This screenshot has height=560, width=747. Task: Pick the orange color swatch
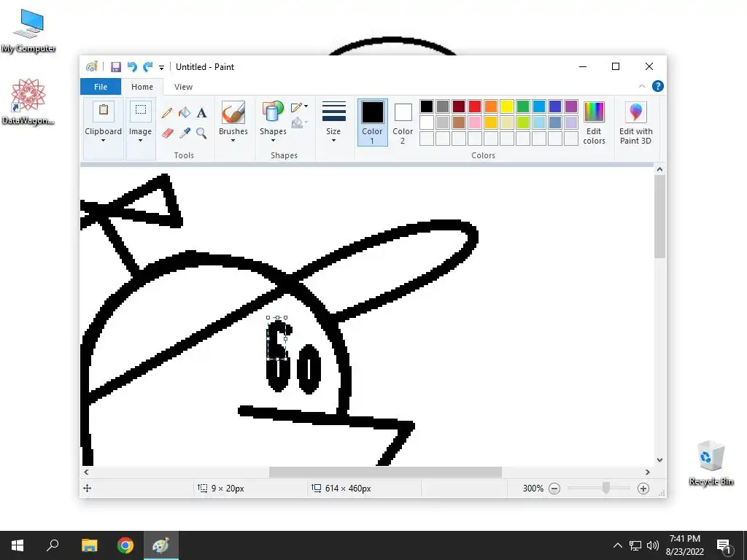(491, 106)
